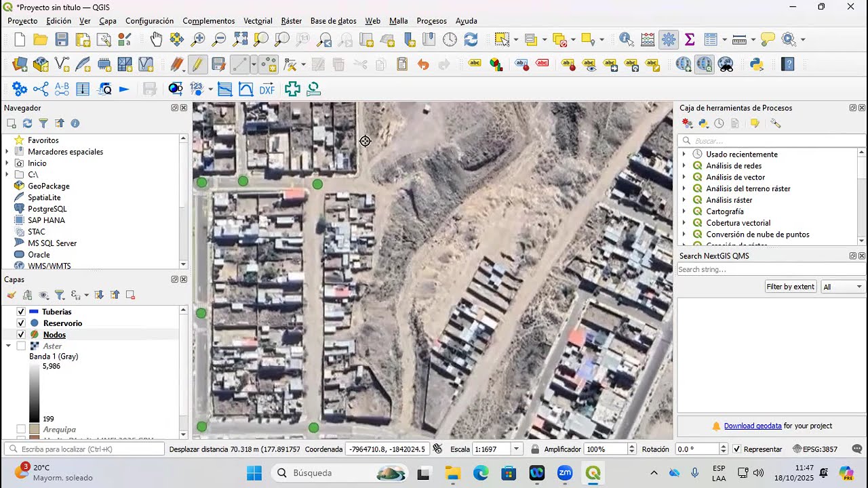Open layer styling brush in Capas panel
Image resolution: width=868 pixels, height=488 pixels.
tap(12, 295)
